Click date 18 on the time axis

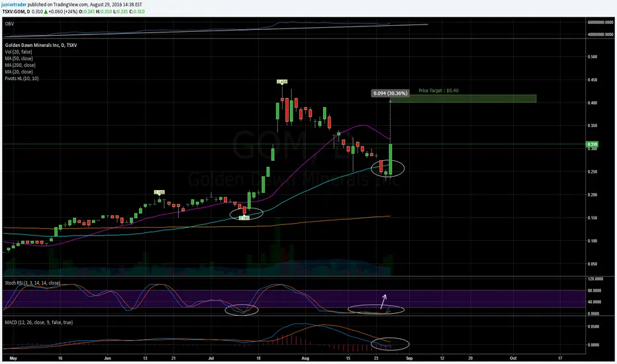click(x=259, y=359)
